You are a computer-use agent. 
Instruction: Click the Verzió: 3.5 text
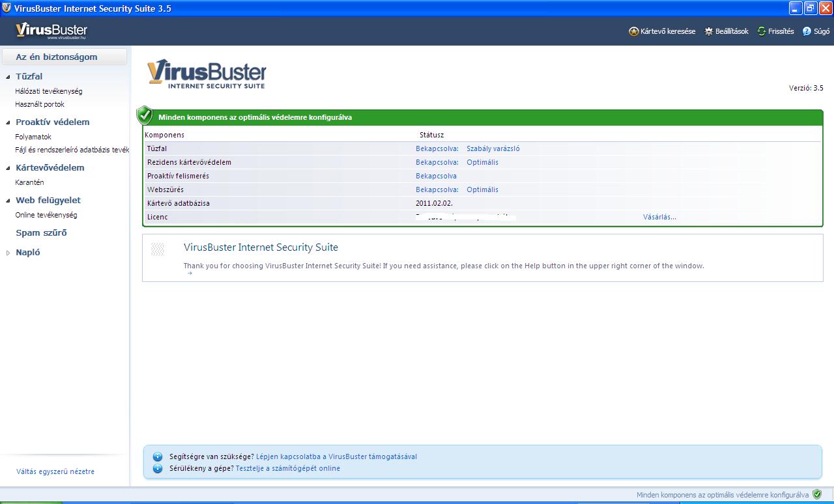coord(806,88)
